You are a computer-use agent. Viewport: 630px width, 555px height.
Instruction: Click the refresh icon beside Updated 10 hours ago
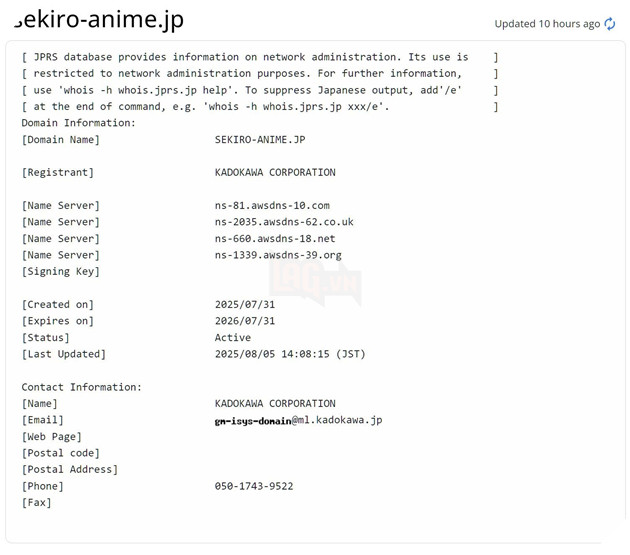click(610, 23)
